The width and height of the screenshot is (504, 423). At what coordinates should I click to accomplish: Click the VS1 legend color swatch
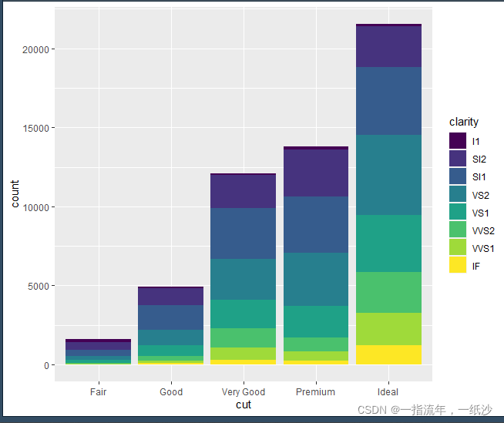pos(458,211)
